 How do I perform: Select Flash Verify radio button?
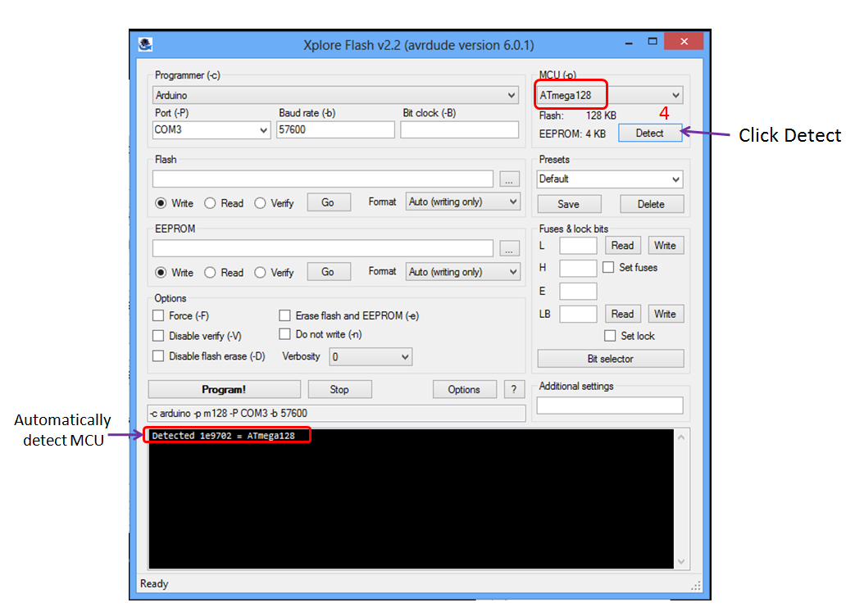coord(260,203)
